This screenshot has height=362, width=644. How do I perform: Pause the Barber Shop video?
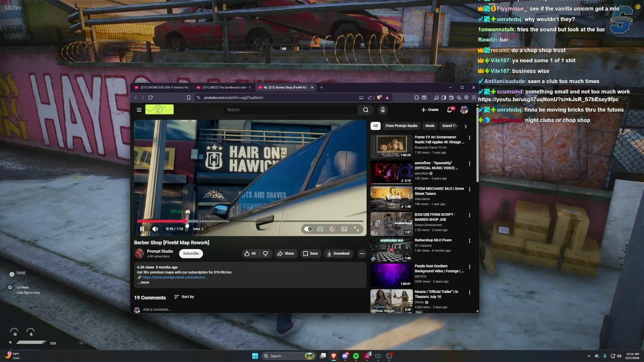pos(142,229)
